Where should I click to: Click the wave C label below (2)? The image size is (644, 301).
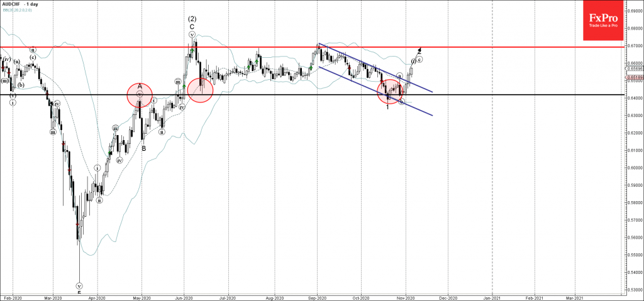pos(191,26)
